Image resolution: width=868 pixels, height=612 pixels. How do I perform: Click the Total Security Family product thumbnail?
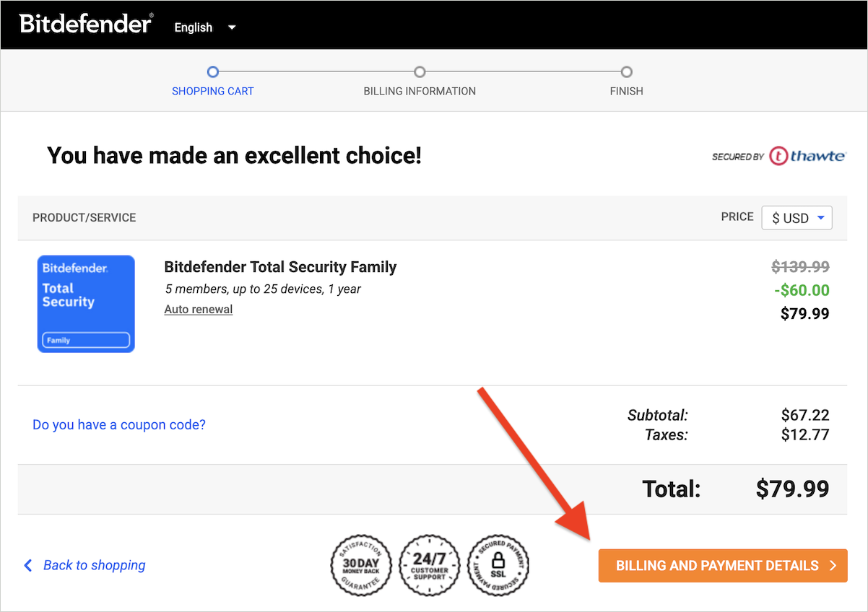(86, 304)
